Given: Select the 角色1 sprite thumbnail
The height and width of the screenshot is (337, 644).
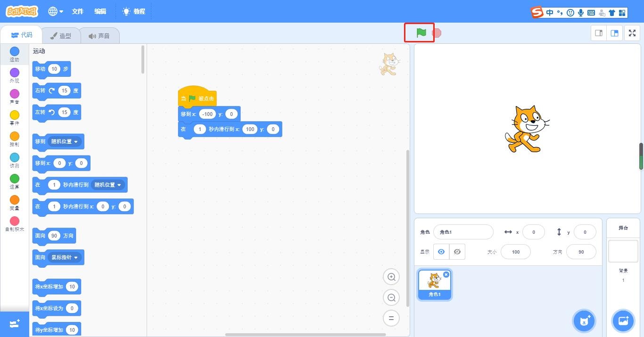Looking at the screenshot, I should (x=434, y=284).
